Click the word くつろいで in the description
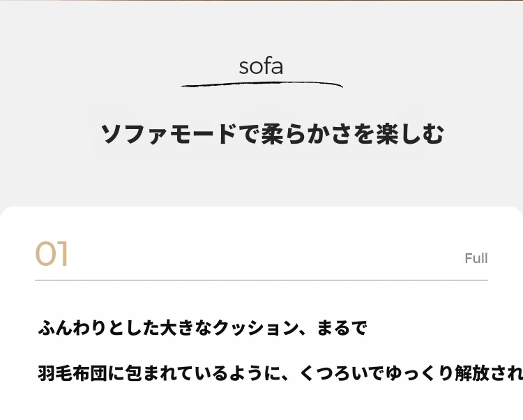 point(342,373)
